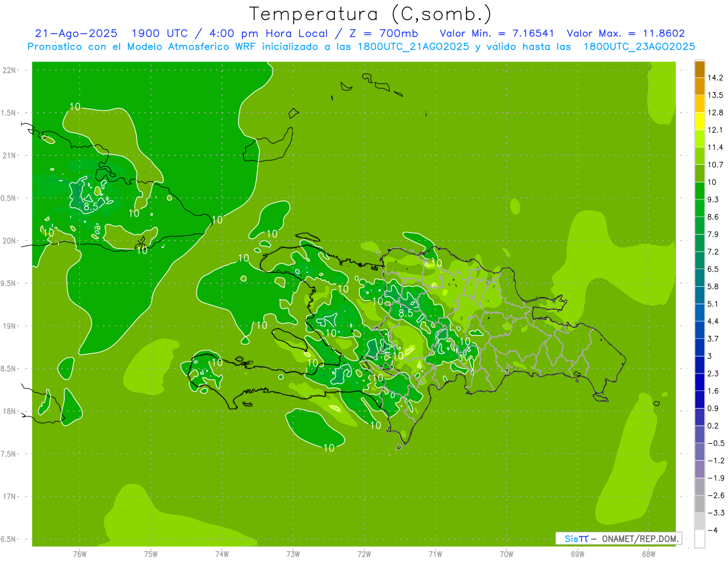This screenshot has height=562, width=728.
Task: Click the colorbar label "10.7"
Action: click(x=715, y=165)
